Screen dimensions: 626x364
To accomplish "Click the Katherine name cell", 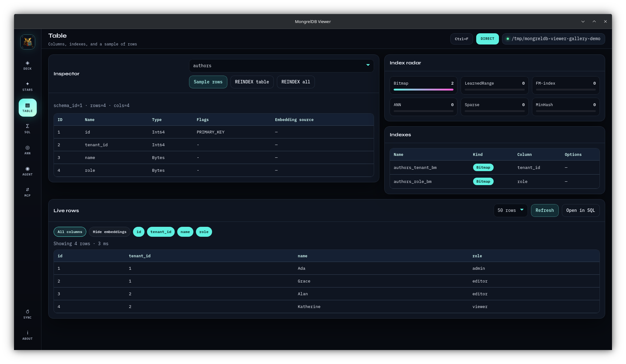I will click(309, 307).
